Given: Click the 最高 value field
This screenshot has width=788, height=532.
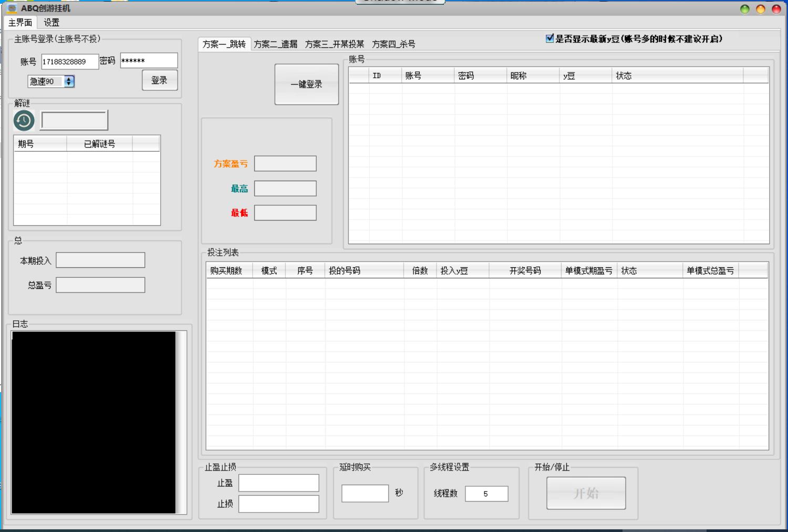Looking at the screenshot, I should 285,189.
